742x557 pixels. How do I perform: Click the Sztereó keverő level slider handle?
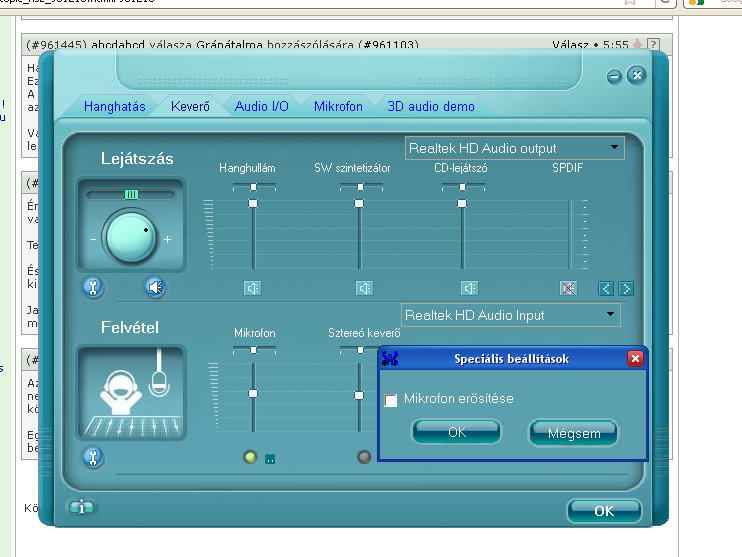click(359, 395)
